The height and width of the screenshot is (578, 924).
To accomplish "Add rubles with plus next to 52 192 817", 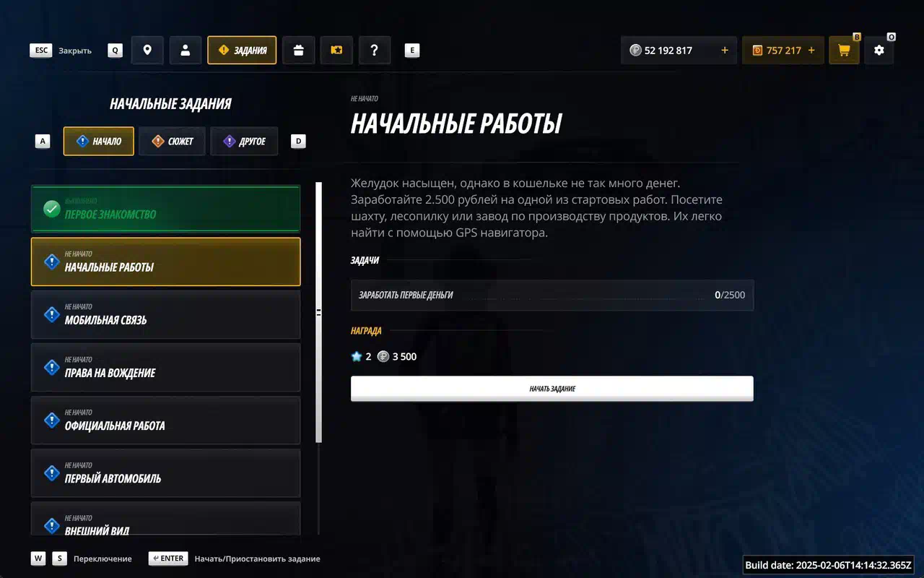I will click(725, 51).
